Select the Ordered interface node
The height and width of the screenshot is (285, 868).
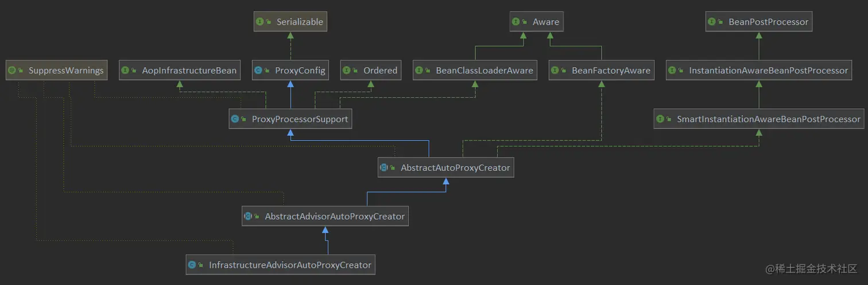tap(371, 71)
